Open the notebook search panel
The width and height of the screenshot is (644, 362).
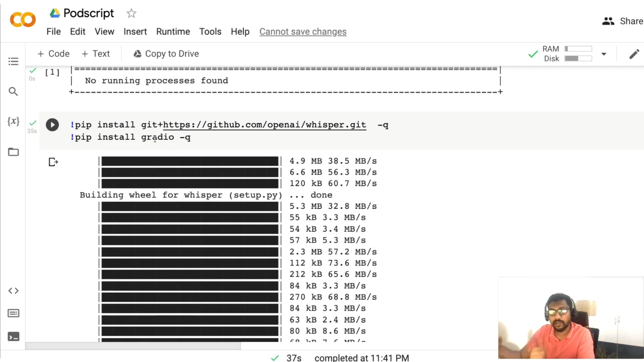click(x=13, y=91)
